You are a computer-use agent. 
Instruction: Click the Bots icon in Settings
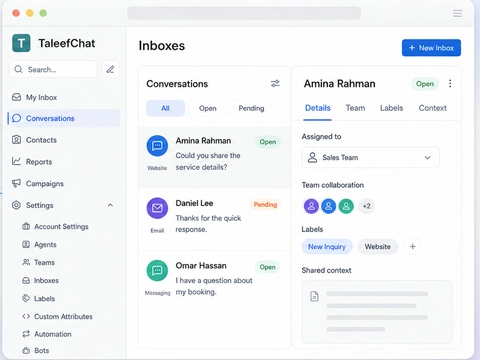tap(26, 350)
